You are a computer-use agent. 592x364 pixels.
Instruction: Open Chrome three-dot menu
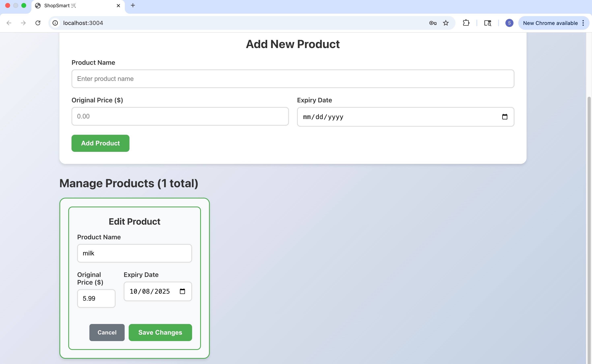(583, 23)
